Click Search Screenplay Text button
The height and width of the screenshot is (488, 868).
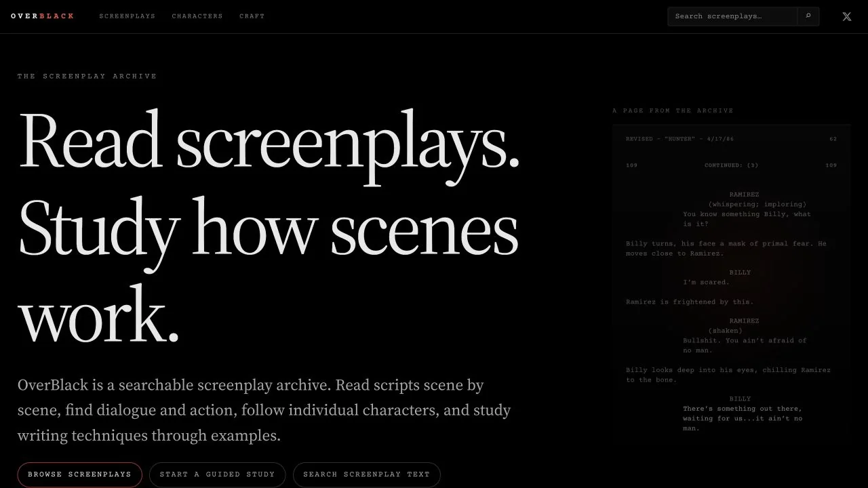[366, 474]
